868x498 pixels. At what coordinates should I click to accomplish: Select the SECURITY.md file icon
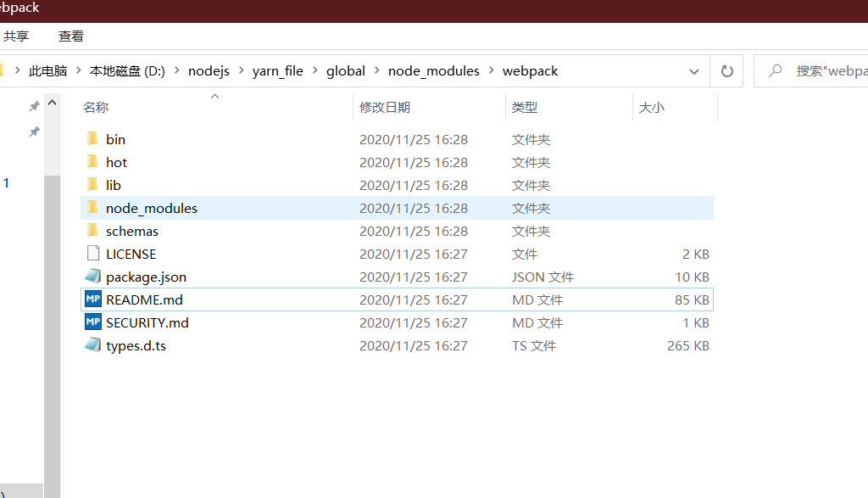[x=93, y=322]
